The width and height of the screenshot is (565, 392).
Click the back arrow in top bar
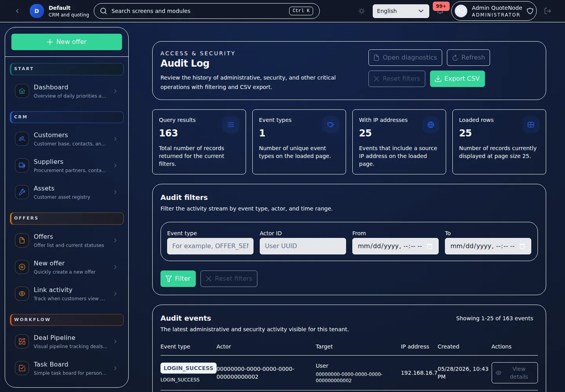[17, 11]
